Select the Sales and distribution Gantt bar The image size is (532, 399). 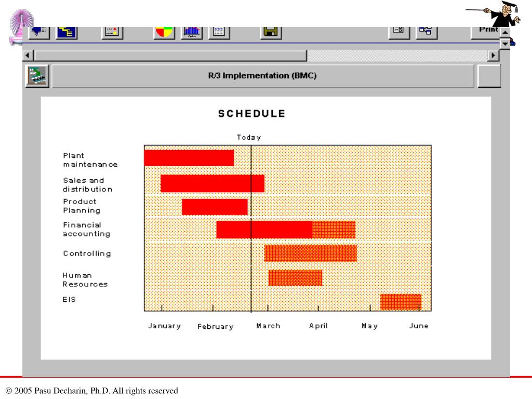click(212, 183)
